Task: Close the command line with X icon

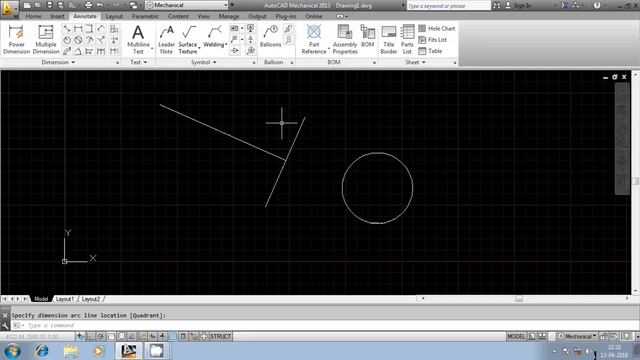Action: tap(5, 315)
